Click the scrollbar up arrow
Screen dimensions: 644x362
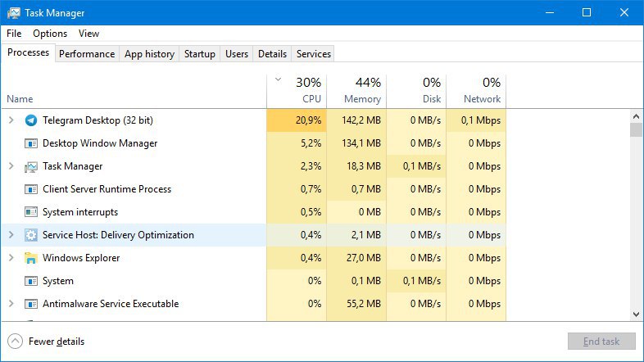click(636, 116)
